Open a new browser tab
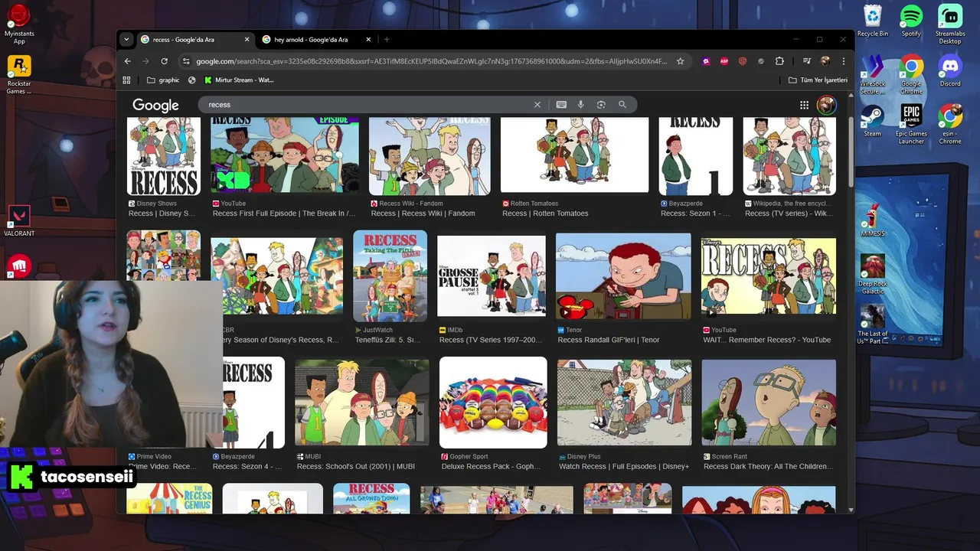 tap(387, 40)
